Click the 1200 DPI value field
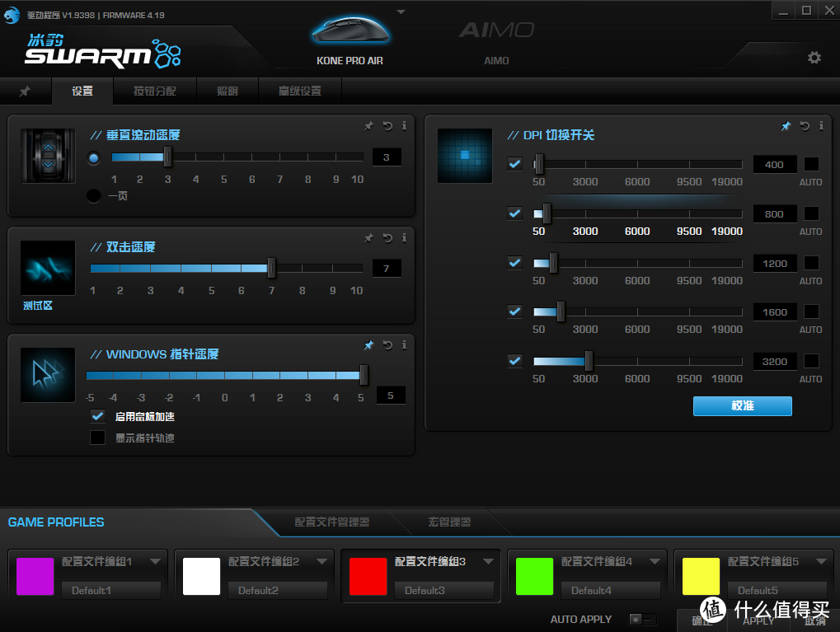Viewport: 840px width, 632px height. click(775, 264)
